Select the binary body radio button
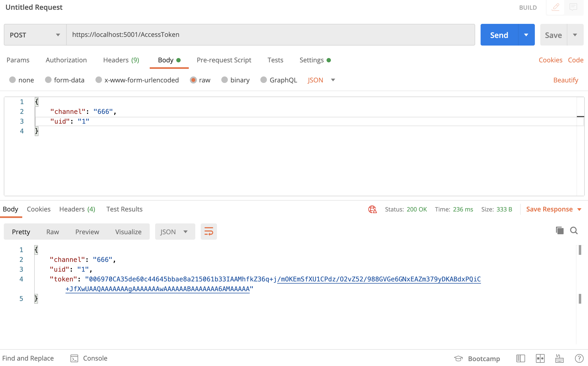 tap(225, 80)
